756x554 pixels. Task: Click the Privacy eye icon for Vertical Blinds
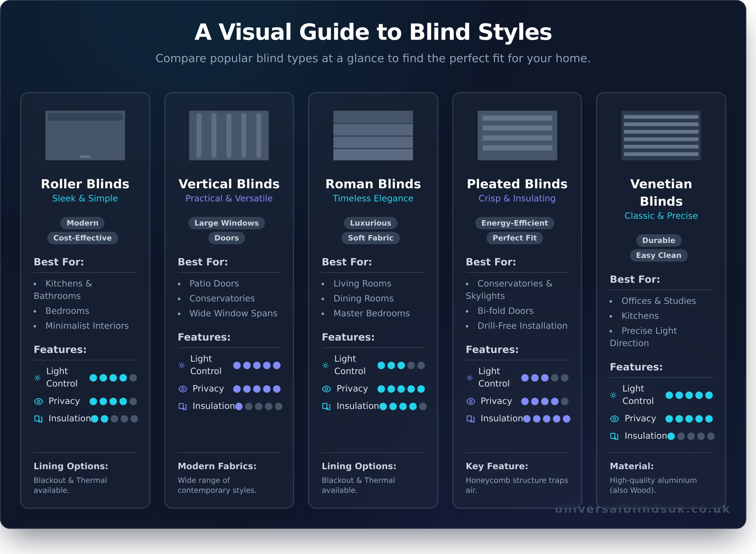point(182,389)
